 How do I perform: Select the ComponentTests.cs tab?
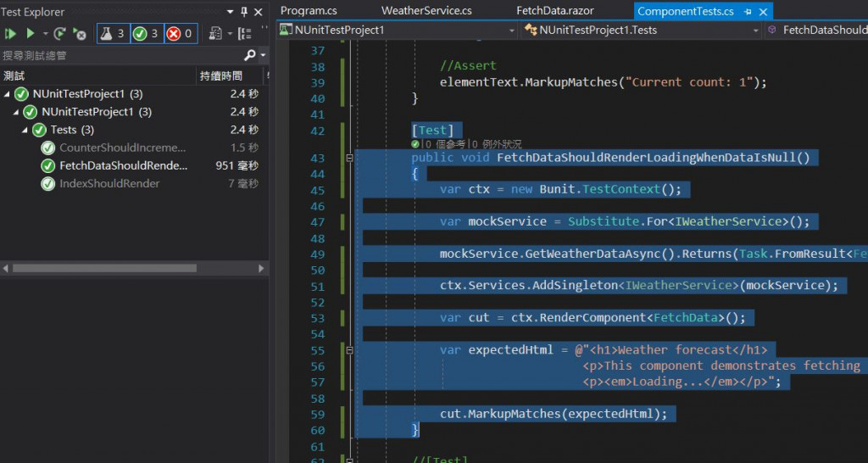coord(685,11)
